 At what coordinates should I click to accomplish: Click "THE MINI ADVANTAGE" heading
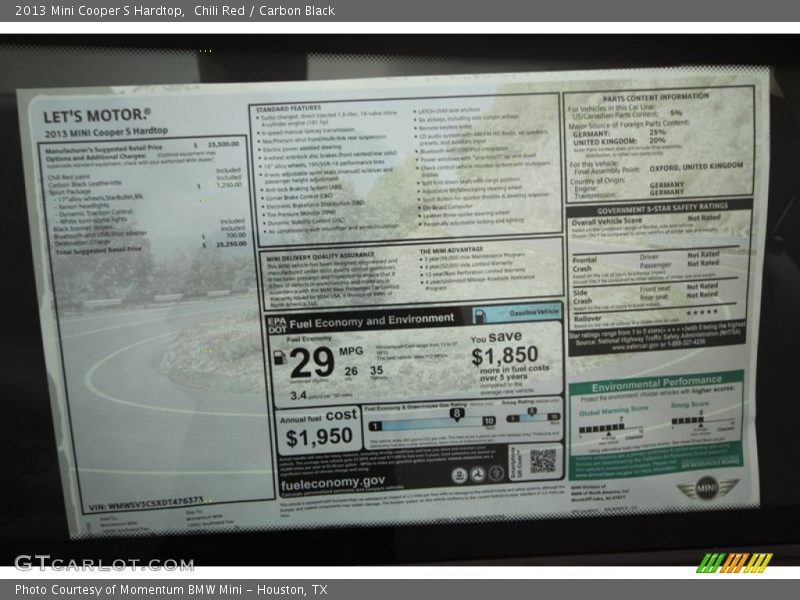(451, 250)
